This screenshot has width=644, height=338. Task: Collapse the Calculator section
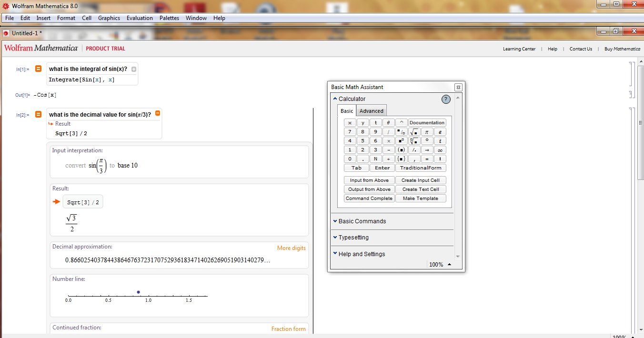pos(335,99)
